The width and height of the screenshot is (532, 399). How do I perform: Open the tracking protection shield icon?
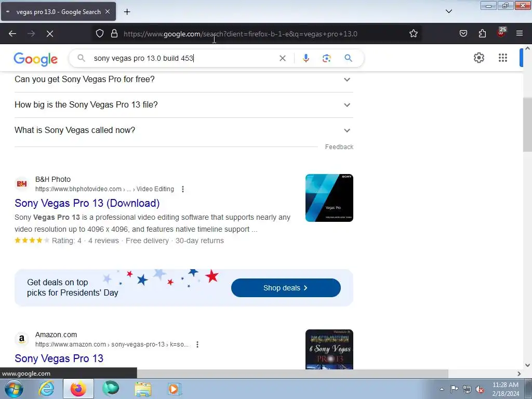(99, 34)
